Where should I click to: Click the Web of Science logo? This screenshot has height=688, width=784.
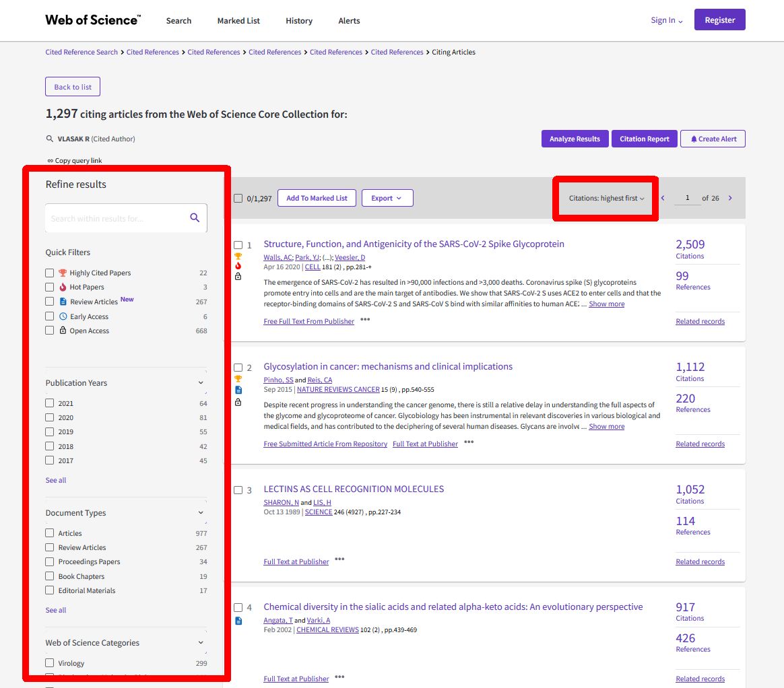click(x=93, y=20)
